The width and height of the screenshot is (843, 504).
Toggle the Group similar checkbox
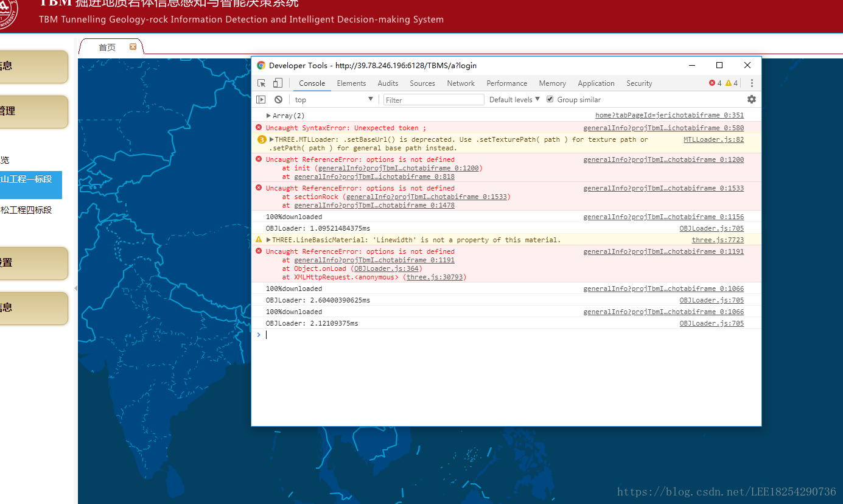tap(550, 99)
